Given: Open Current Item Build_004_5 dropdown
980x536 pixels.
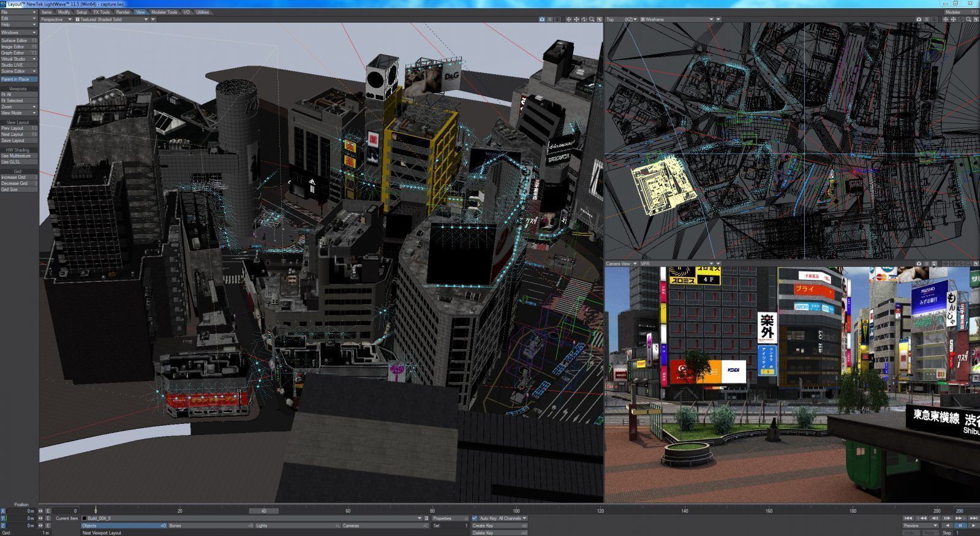Looking at the screenshot, I should point(252,518).
